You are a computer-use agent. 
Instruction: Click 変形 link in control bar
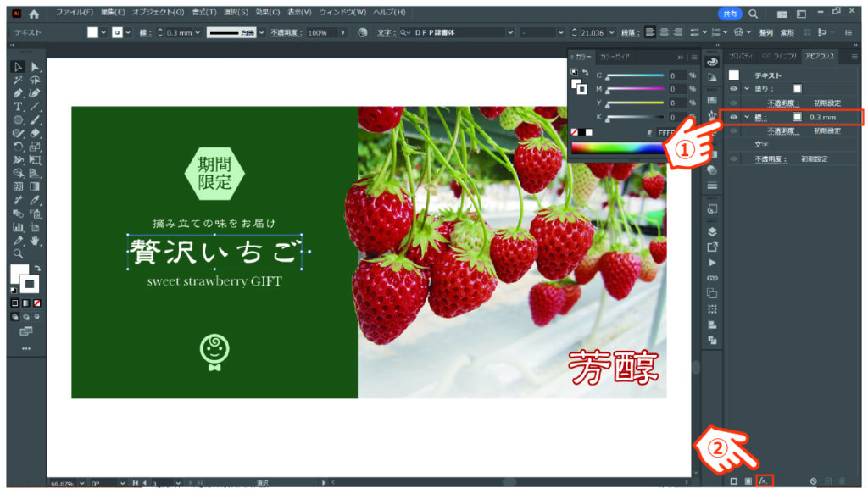point(787,33)
